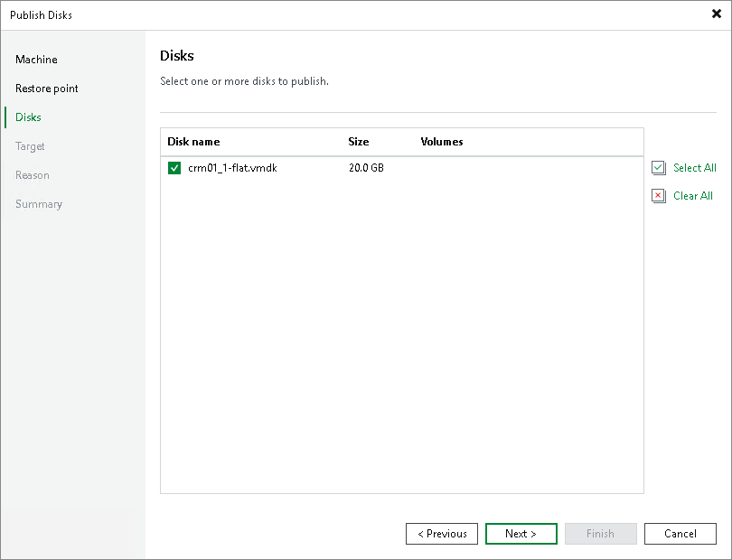The width and height of the screenshot is (732, 560).
Task: Click the Previous button
Action: click(x=441, y=534)
